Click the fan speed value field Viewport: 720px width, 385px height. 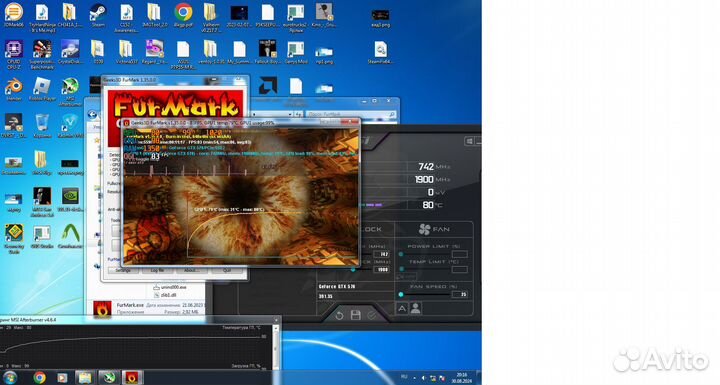pos(459,294)
